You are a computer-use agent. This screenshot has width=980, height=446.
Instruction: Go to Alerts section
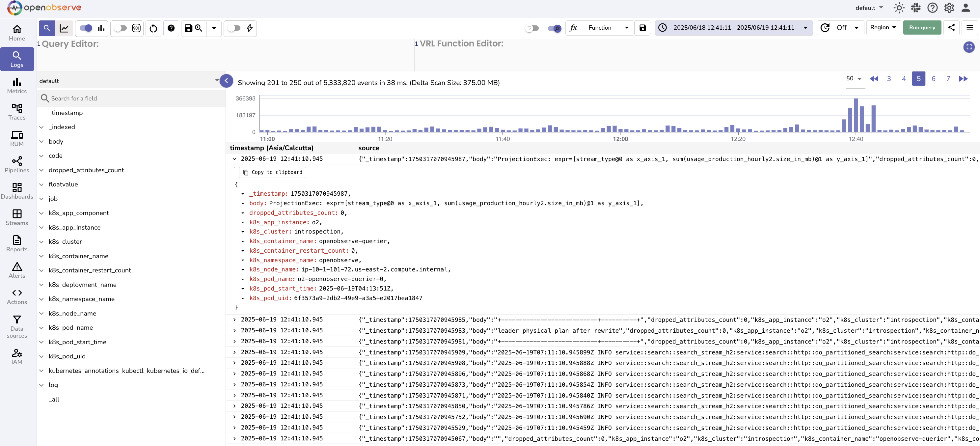[17, 270]
